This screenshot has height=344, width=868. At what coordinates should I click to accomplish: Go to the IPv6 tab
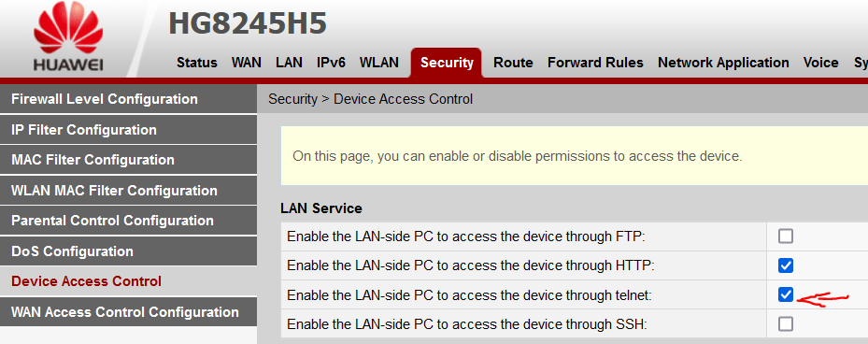(x=331, y=63)
